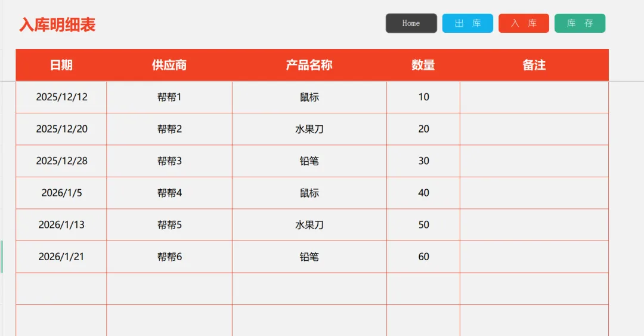This screenshot has height=336, width=644.
Task: Select supplier cell 帮帮3
Action: 169,161
